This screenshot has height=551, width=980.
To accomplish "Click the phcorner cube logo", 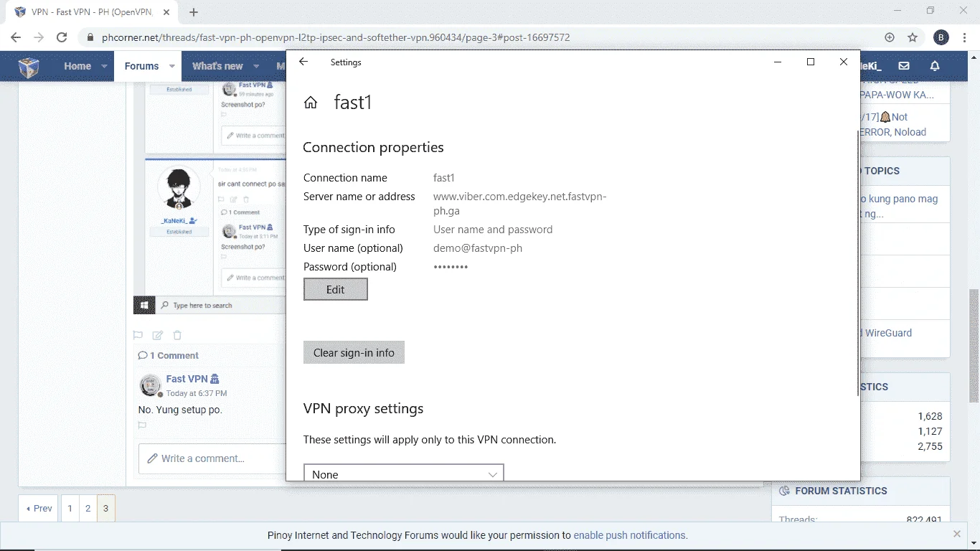I will tap(29, 67).
